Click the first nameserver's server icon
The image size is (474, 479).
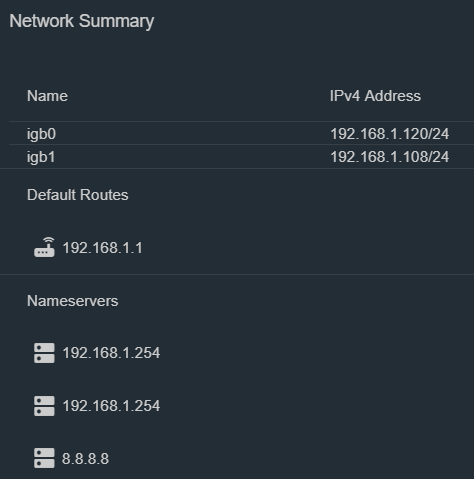(44, 353)
